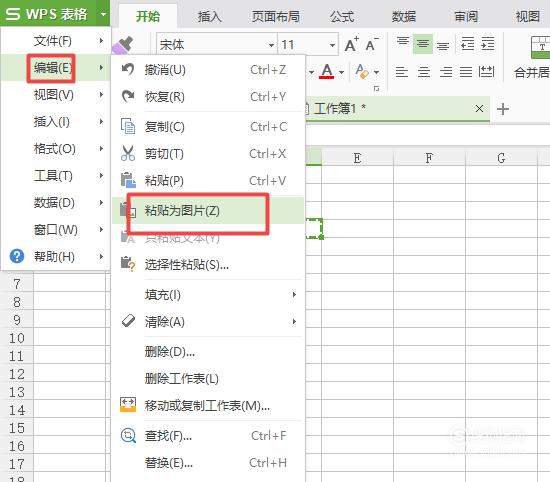
Task: Open the 编辑(E) menu
Action: (x=55, y=67)
